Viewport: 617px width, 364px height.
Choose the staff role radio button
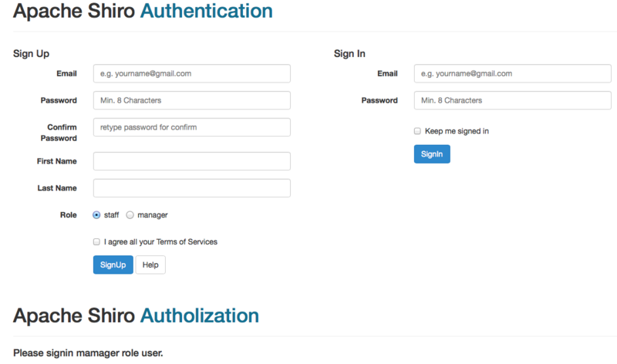click(x=96, y=215)
